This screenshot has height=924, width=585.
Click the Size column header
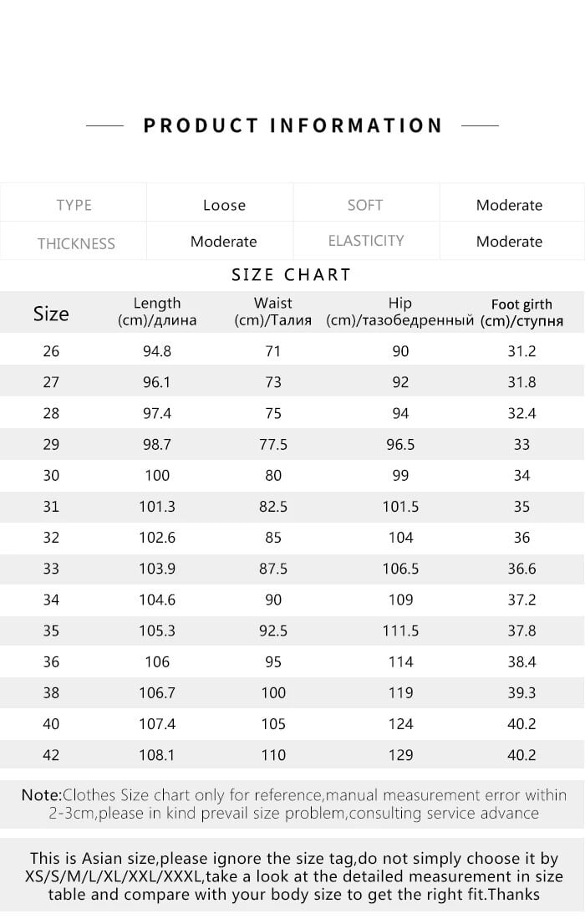click(x=51, y=314)
